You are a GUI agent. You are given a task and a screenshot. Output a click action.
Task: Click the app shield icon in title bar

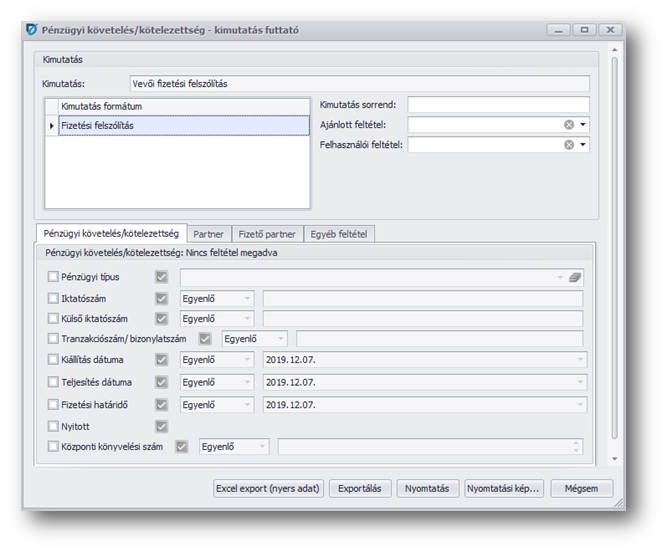point(31,31)
